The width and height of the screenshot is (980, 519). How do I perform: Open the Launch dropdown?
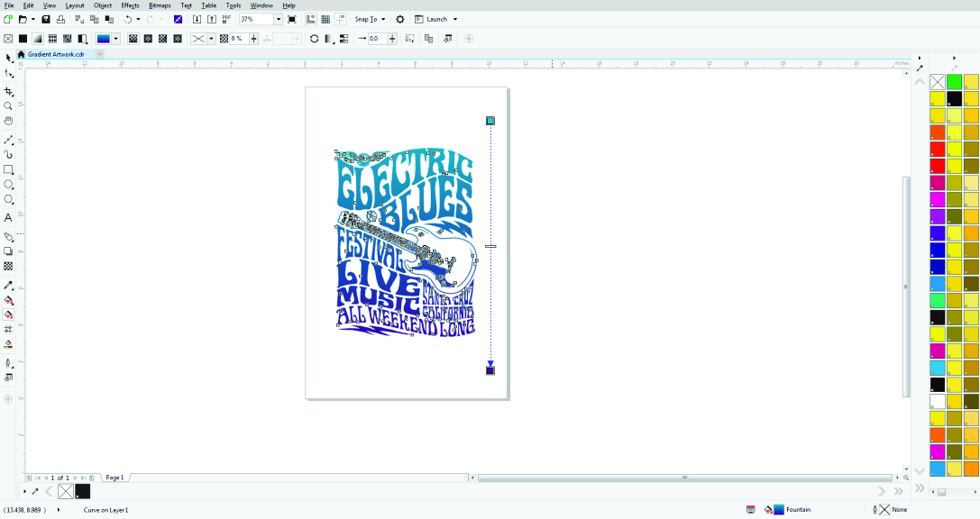coord(436,19)
